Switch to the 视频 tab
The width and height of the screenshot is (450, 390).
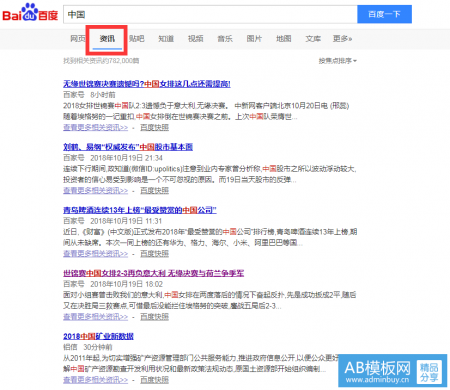(195, 39)
